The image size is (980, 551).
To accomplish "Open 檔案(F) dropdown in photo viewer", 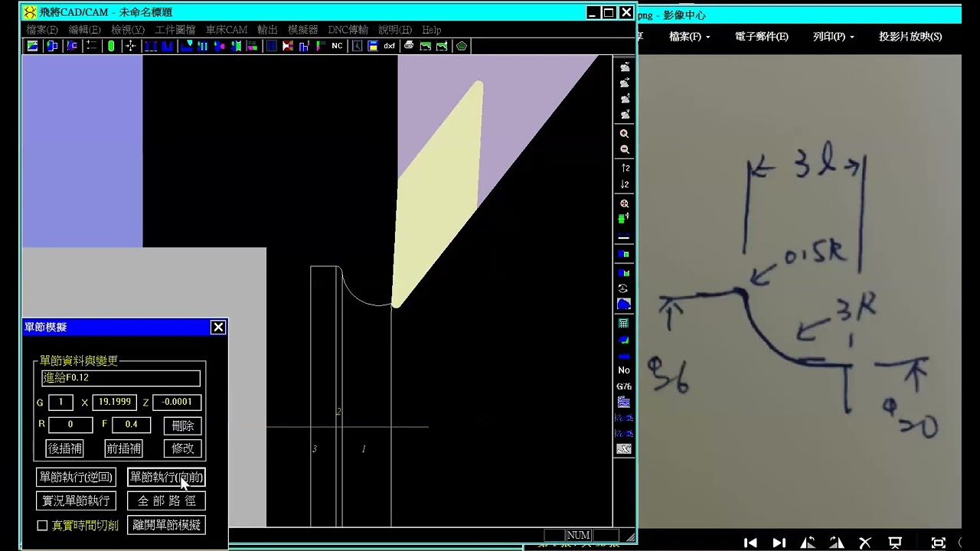I will pos(689,37).
